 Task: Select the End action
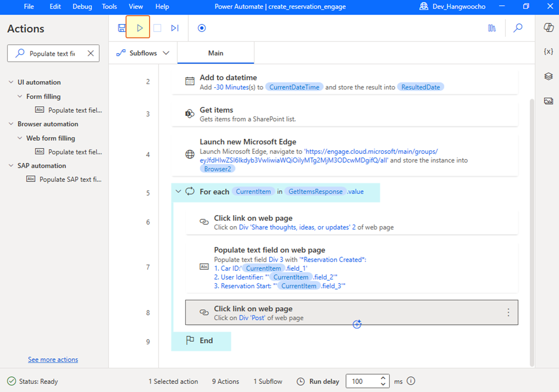201,341
